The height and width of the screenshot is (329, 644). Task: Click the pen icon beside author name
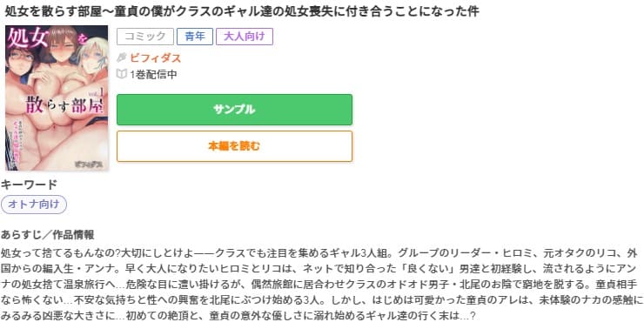(x=122, y=58)
